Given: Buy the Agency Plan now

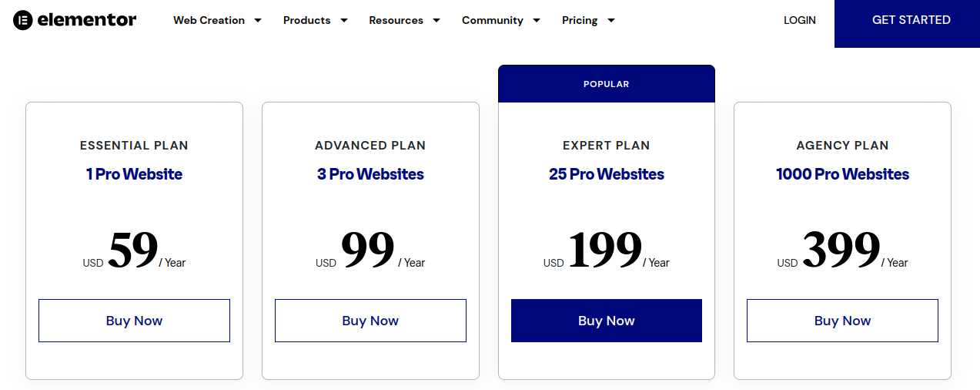Looking at the screenshot, I should [842, 321].
